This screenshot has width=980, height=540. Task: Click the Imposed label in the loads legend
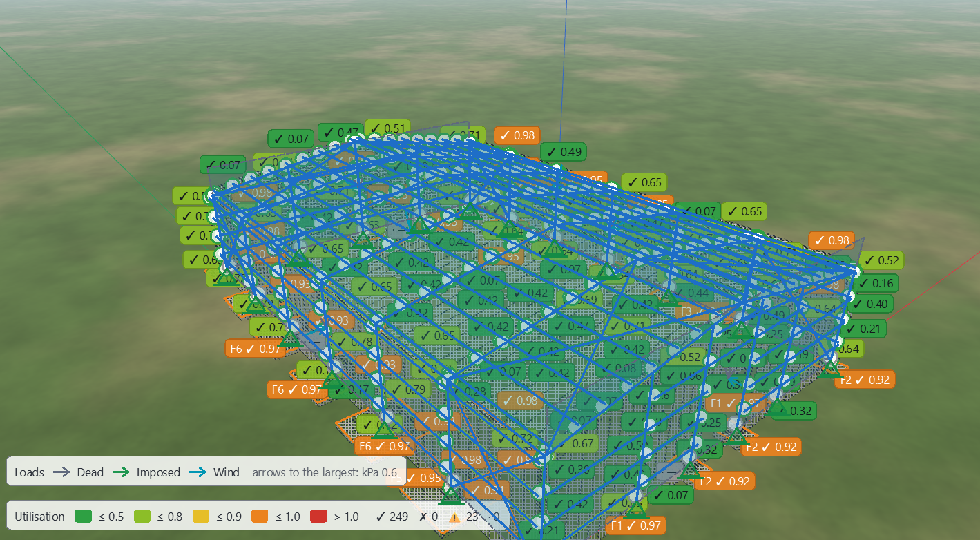pos(158,472)
